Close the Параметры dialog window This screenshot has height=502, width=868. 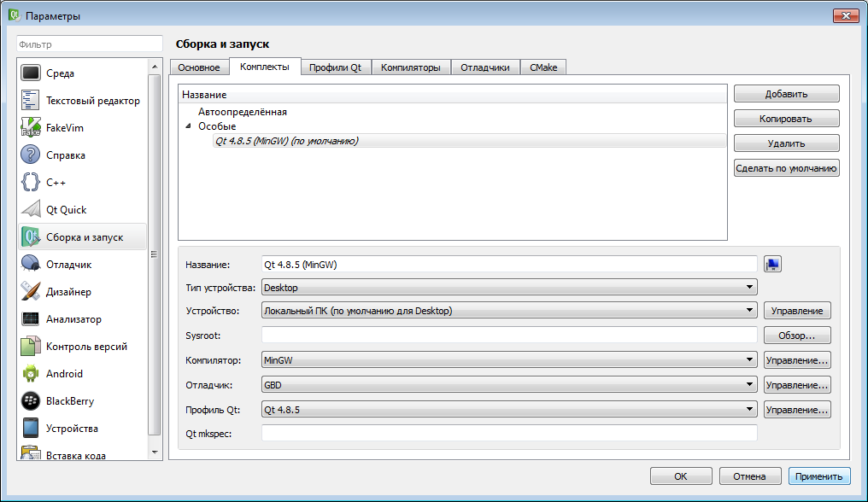(x=846, y=15)
